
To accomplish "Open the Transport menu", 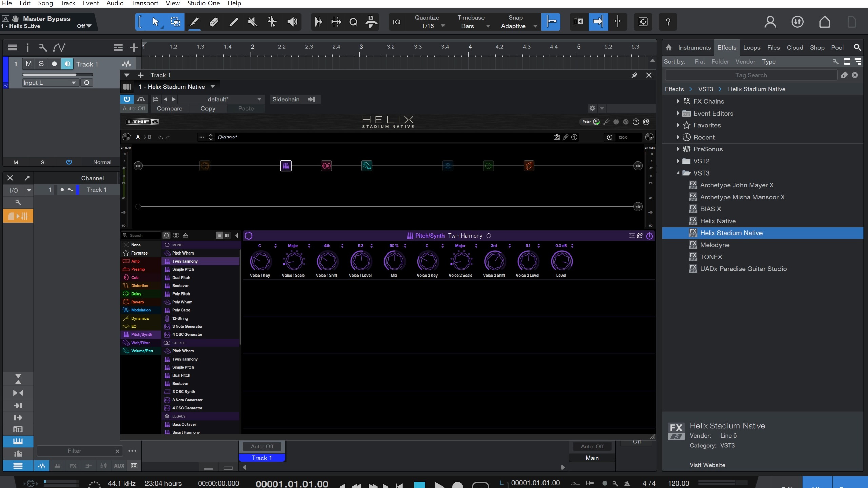I will (145, 3).
